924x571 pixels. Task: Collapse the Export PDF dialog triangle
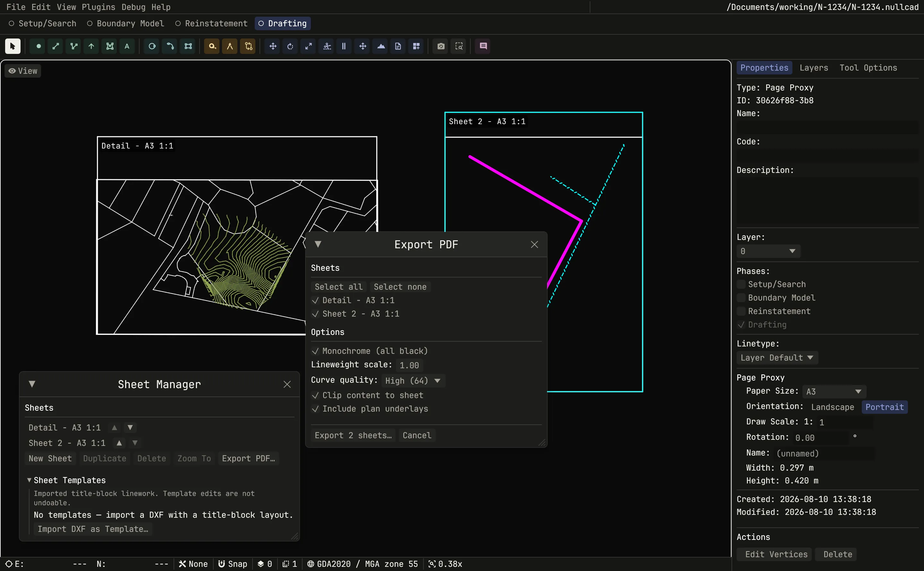[318, 244]
